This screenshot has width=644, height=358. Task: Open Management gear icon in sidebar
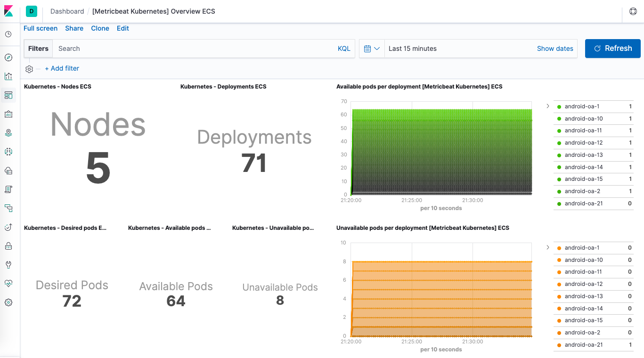click(x=8, y=302)
